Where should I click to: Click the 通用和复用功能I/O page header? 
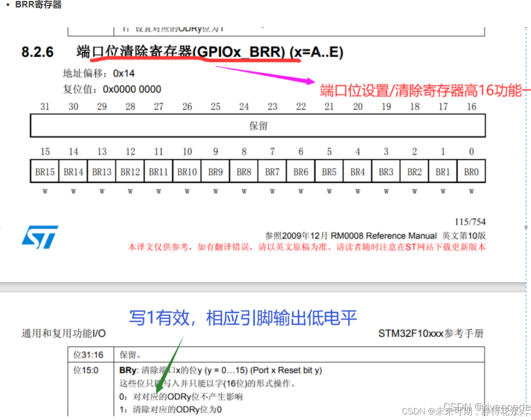tap(63, 333)
